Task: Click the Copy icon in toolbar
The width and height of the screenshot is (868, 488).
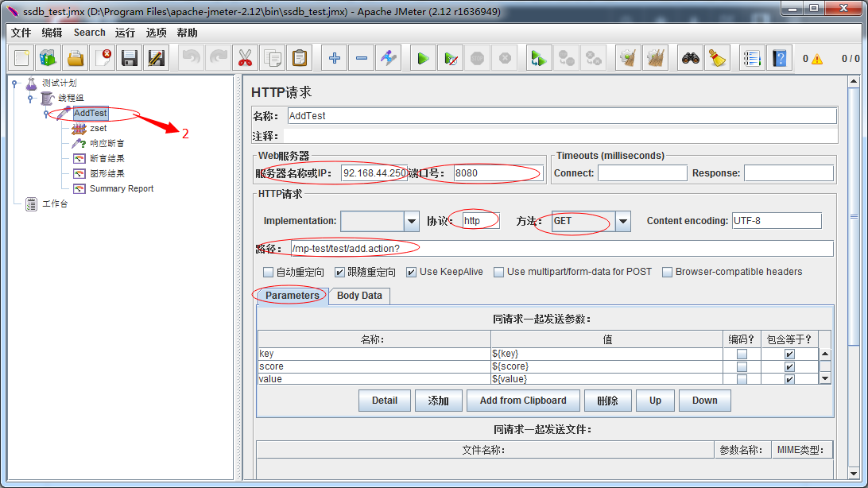Action: pos(273,57)
